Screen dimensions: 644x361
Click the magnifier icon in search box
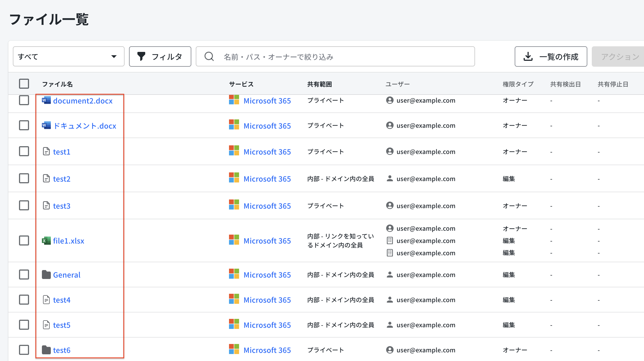pos(209,57)
